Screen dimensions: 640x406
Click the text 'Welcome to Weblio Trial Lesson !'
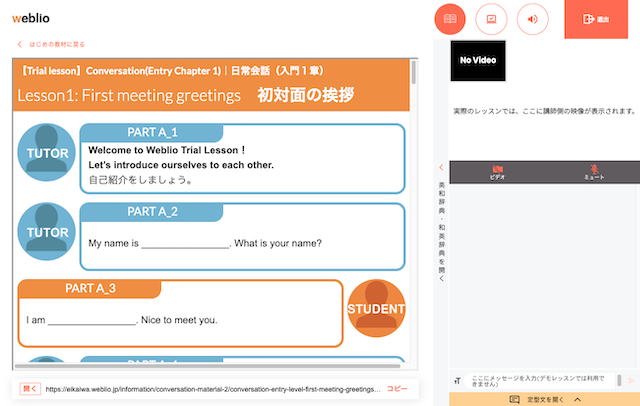click(x=167, y=150)
